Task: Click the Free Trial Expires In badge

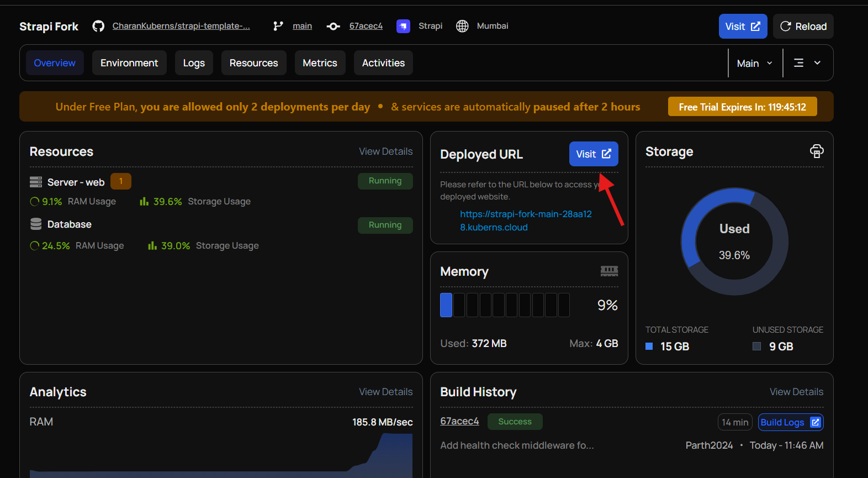Action: tap(742, 107)
